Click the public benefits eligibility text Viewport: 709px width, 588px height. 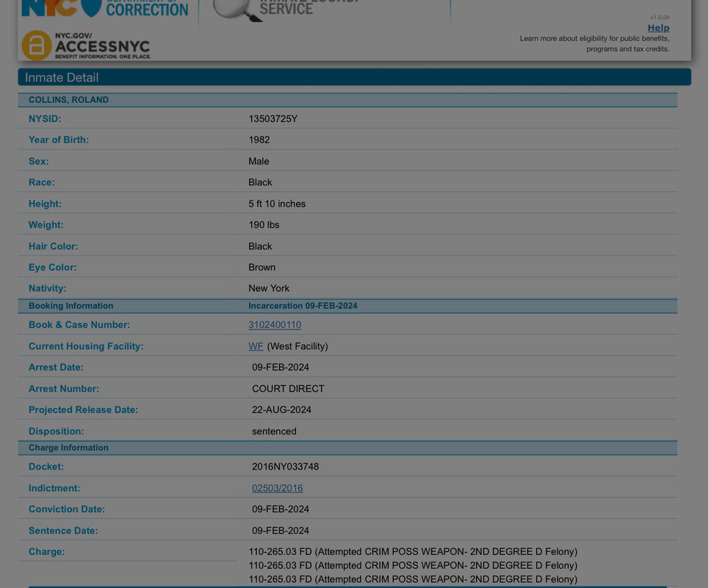594,44
